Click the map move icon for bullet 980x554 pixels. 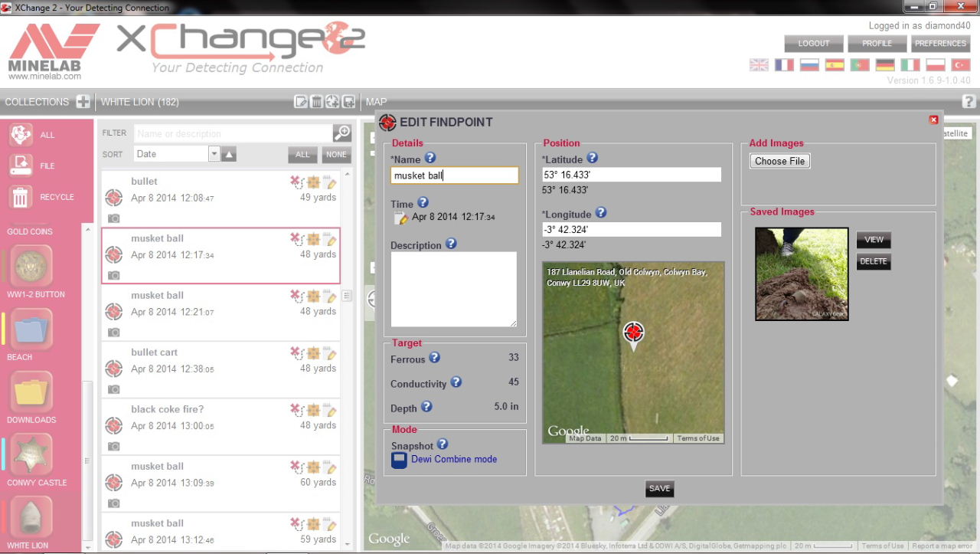click(x=313, y=182)
